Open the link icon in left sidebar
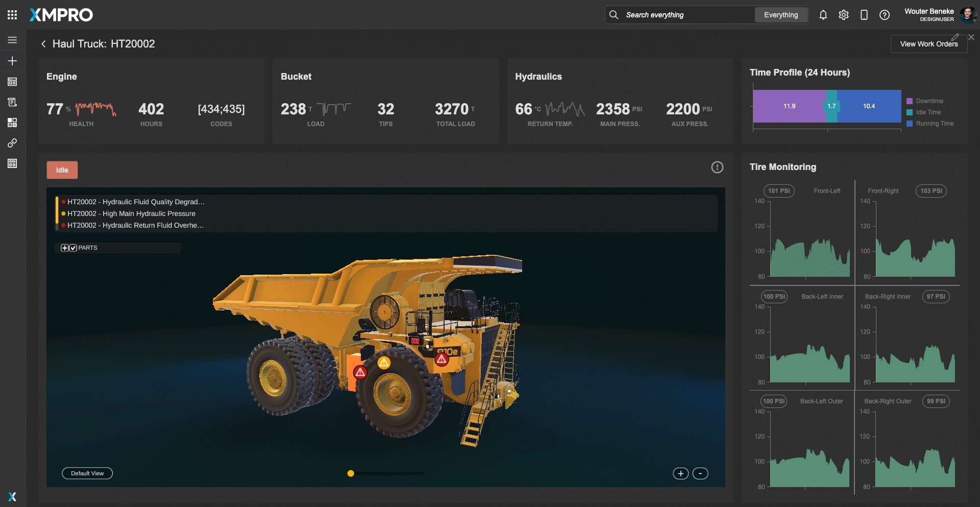The image size is (980, 507). [x=12, y=143]
